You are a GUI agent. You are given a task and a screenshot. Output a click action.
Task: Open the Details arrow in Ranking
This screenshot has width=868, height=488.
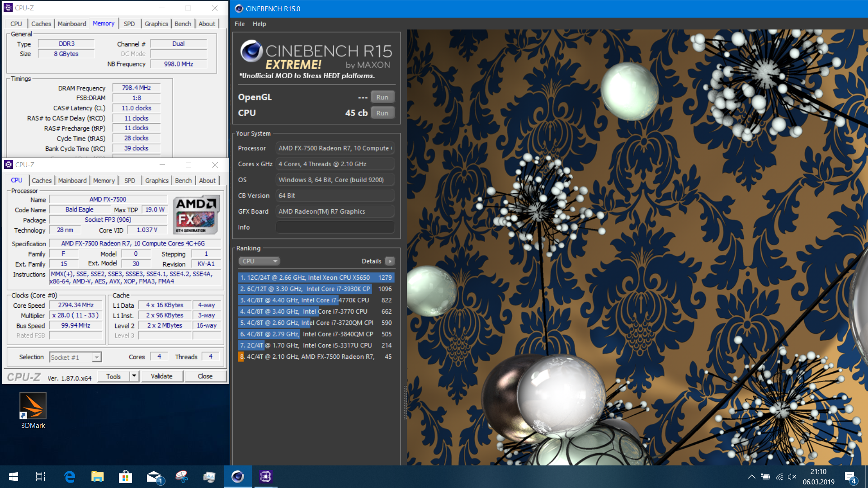[x=390, y=261]
